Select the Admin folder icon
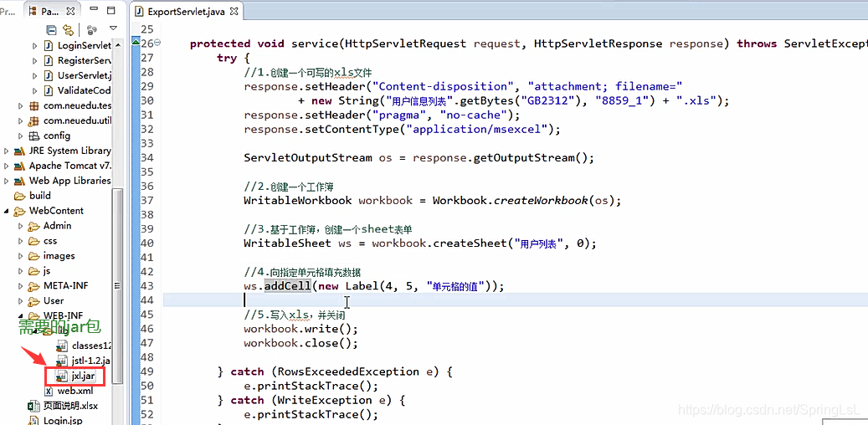 pos(33,225)
